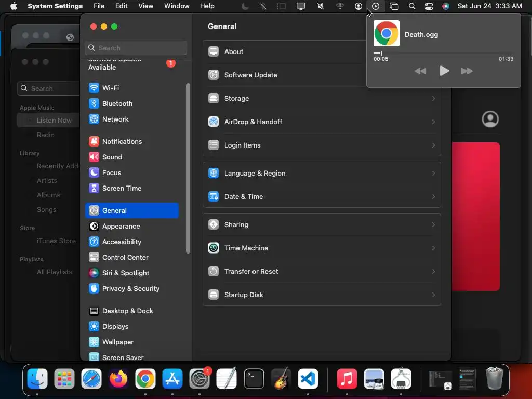
Task: Expand Transfer or Reset row chevron
Action: pyautogui.click(x=433, y=271)
